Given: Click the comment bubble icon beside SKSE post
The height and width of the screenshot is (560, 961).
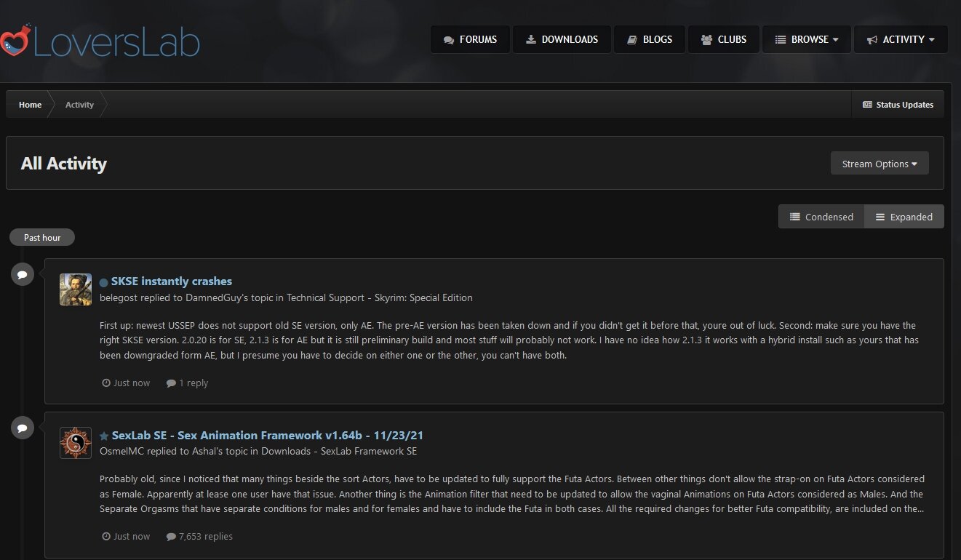Looking at the screenshot, I should [x=23, y=274].
